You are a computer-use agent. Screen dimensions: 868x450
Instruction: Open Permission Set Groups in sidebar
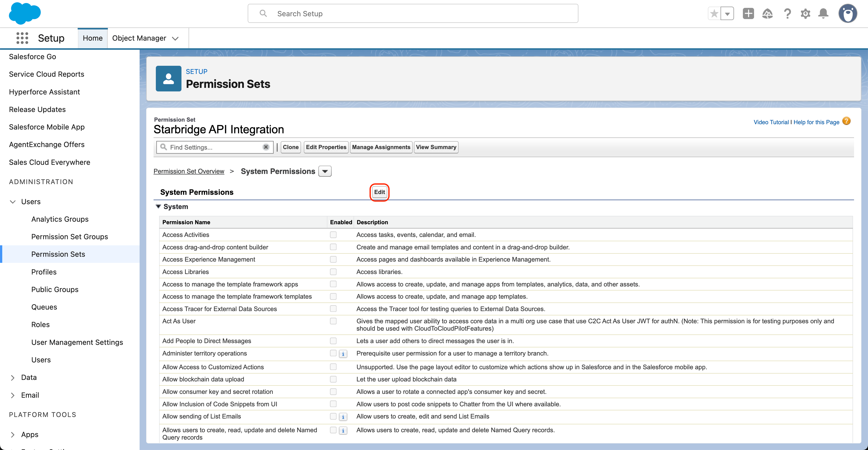click(69, 237)
